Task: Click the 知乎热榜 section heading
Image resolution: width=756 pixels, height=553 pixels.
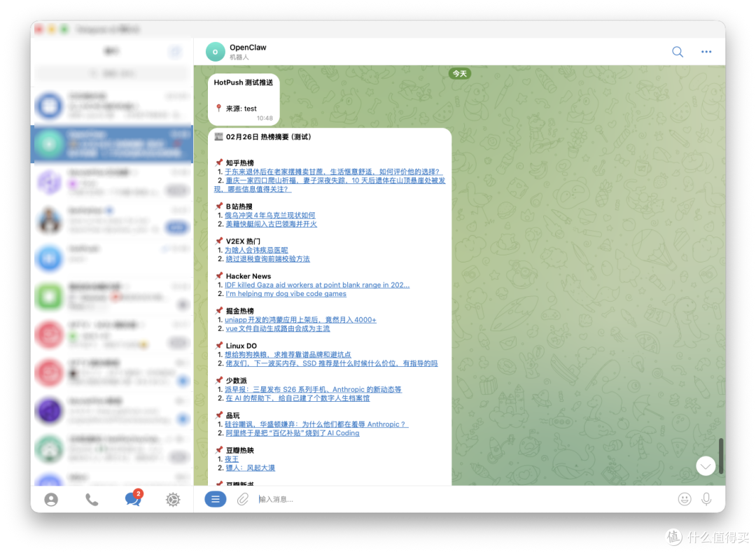Action: click(x=239, y=162)
